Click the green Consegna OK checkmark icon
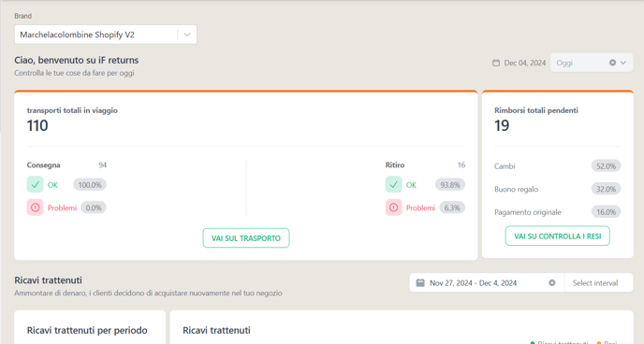The width and height of the screenshot is (644, 344). coord(35,184)
